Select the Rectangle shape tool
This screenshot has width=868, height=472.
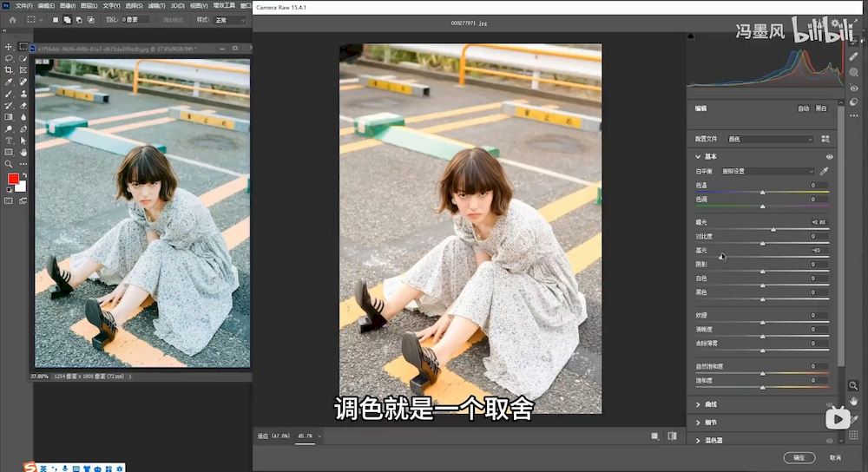[x=9, y=152]
